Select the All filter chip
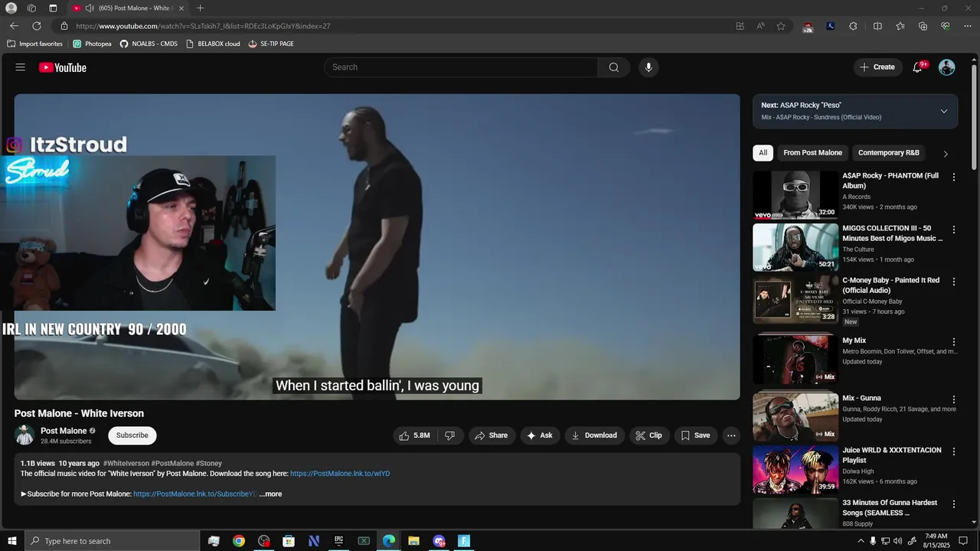This screenshot has height=551, width=980. tap(763, 153)
